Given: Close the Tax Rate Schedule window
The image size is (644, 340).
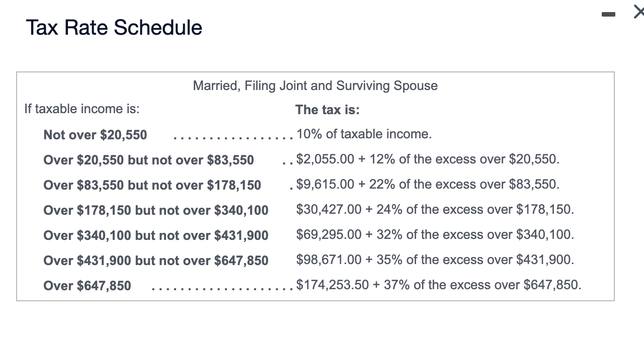Looking at the screenshot, I should point(639,13).
